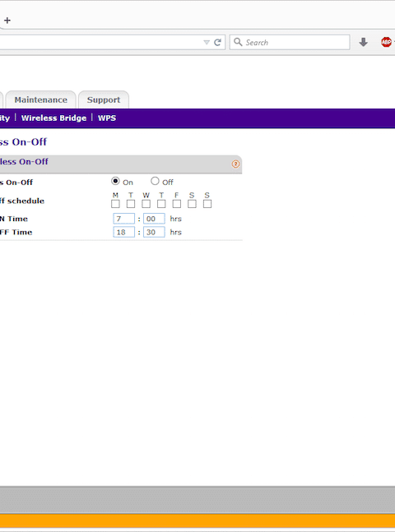Screen dimensions: 395x532
Task: Check the Wednesday schedule checkbox
Action: (146, 204)
